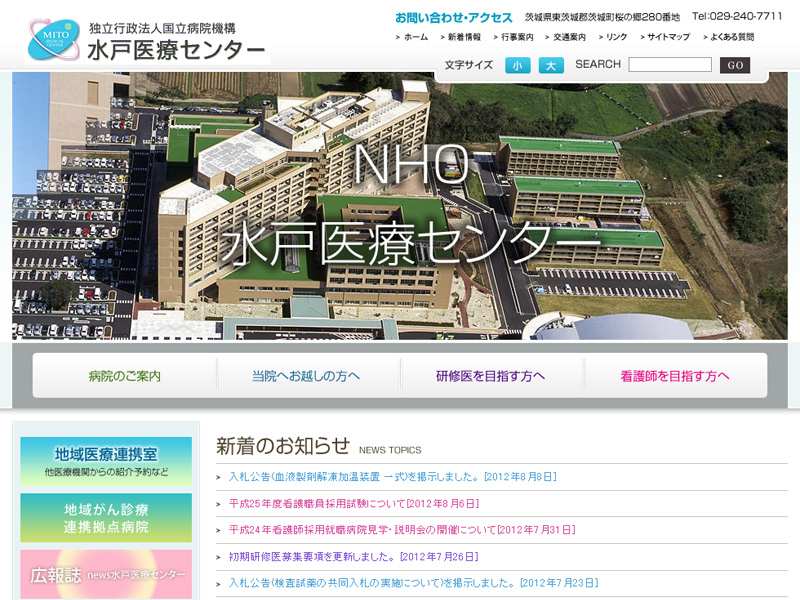Open the 検査試薬の共同入札 tender notice
Viewport: 800px width, 600px height.
[x=414, y=583]
